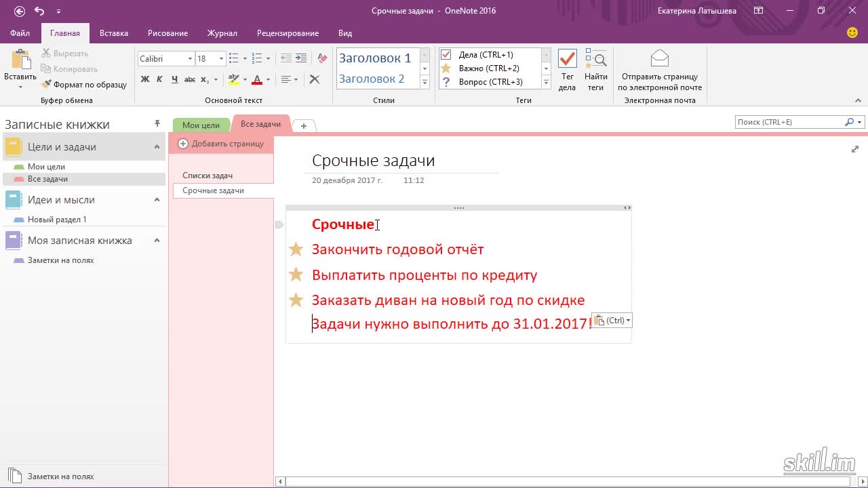Open highlight color dropdown arrow
This screenshot has height=488, width=868.
[245, 79]
